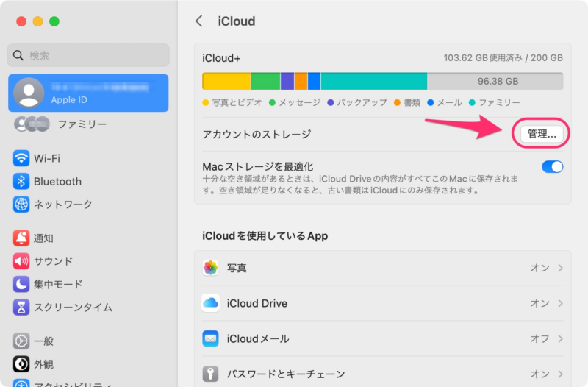Viewport: 588px width, 387px height.
Task: Click the yellow 写真とビデオ storage segment
Action: pyautogui.click(x=226, y=81)
